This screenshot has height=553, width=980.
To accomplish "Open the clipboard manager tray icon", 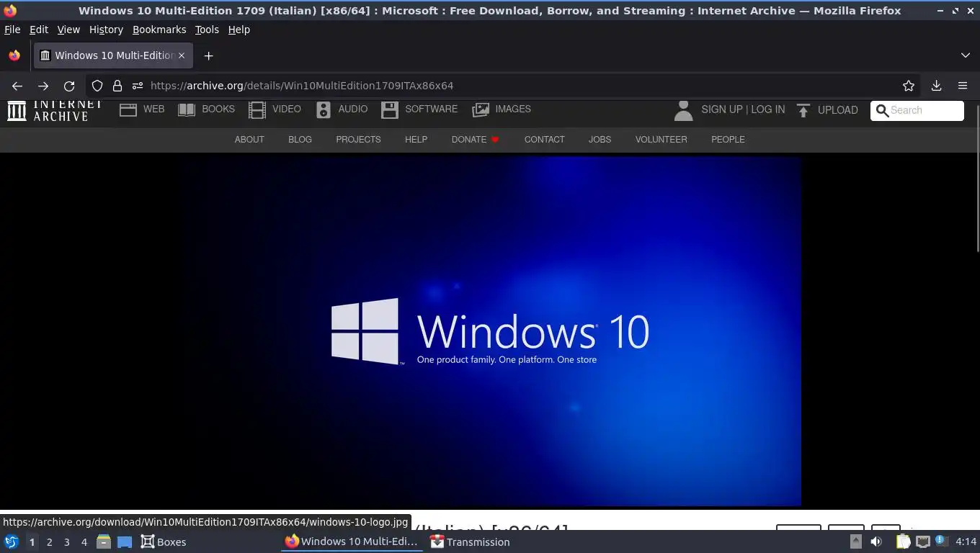I will tap(903, 541).
